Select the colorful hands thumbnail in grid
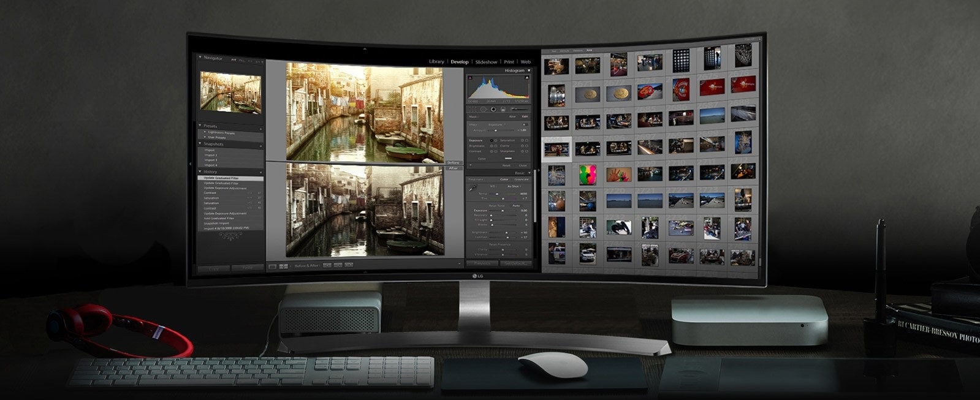The width and height of the screenshot is (980, 400). [x=619, y=175]
